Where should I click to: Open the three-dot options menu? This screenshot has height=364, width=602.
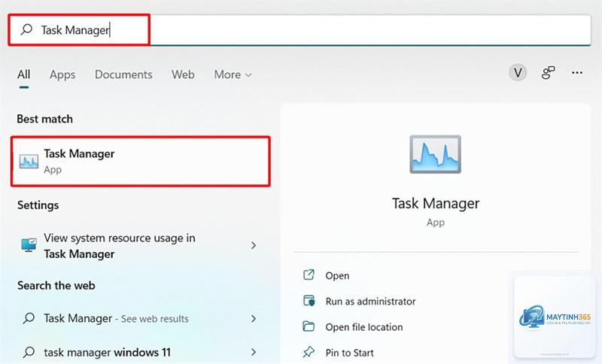[x=577, y=72]
